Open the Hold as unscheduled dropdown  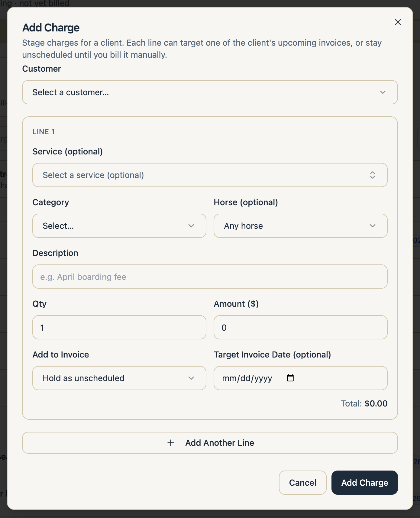click(119, 378)
